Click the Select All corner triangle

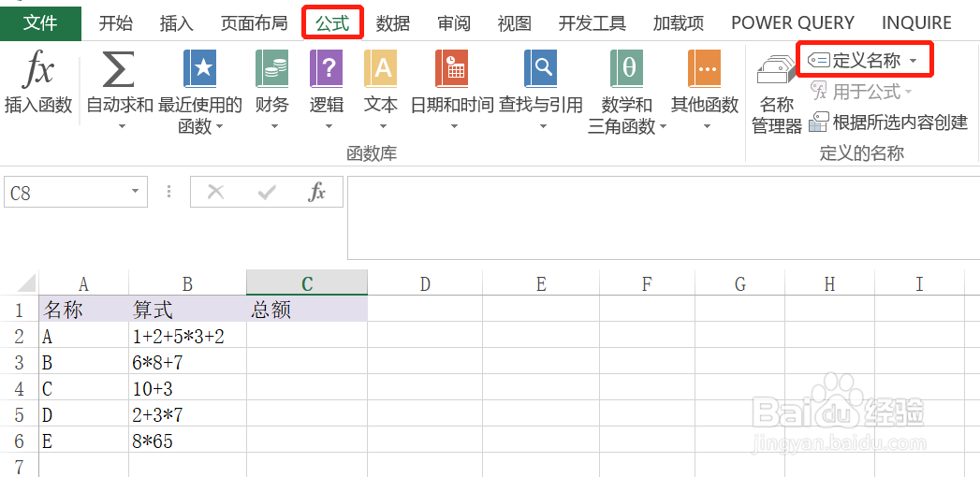[x=27, y=284]
